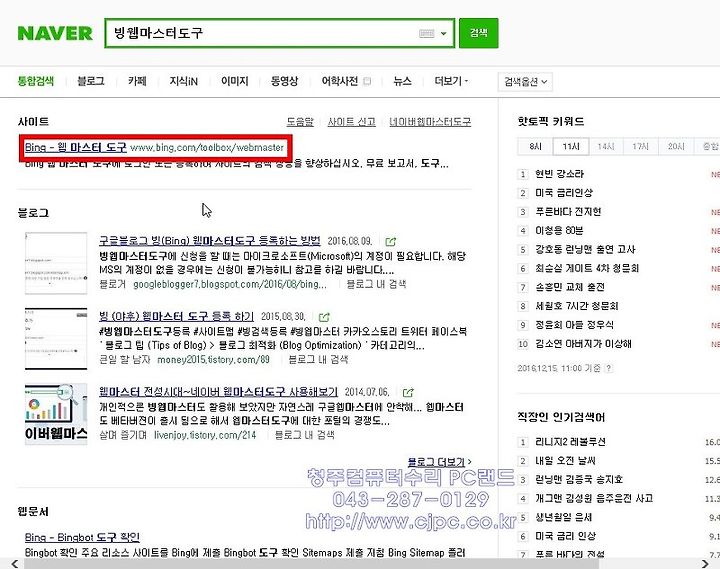Screen dimensions: 720x569
Task: Click hot keyword 푸른바다 전지현
Action: coord(568,212)
